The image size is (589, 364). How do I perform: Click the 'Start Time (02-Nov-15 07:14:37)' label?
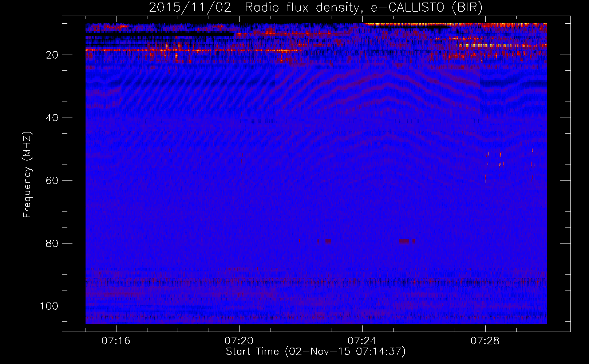coord(316,352)
